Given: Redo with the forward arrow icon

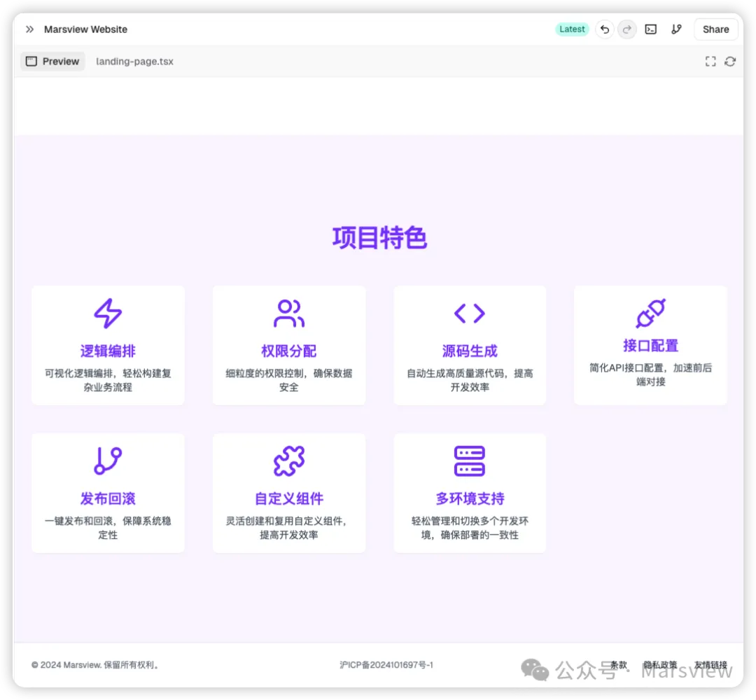Looking at the screenshot, I should coord(626,29).
